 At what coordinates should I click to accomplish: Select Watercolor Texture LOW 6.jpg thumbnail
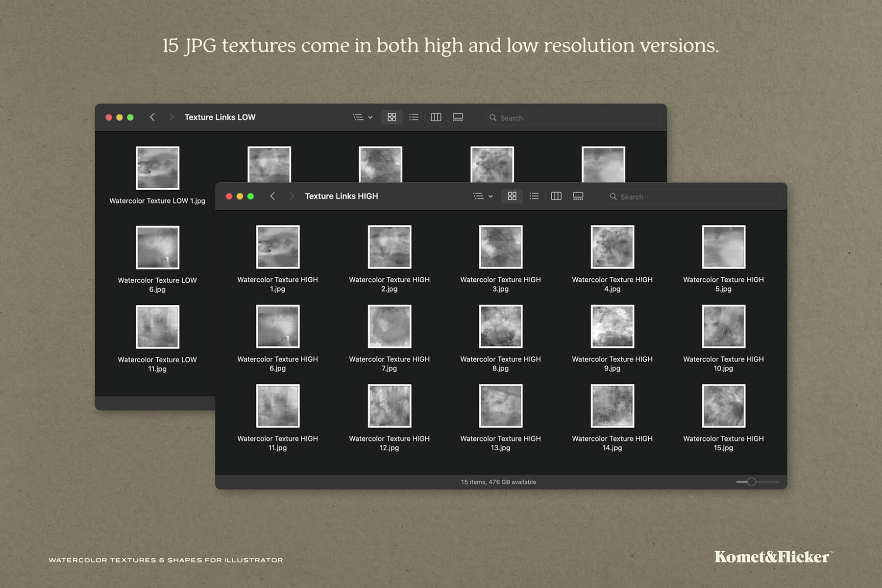click(x=157, y=247)
